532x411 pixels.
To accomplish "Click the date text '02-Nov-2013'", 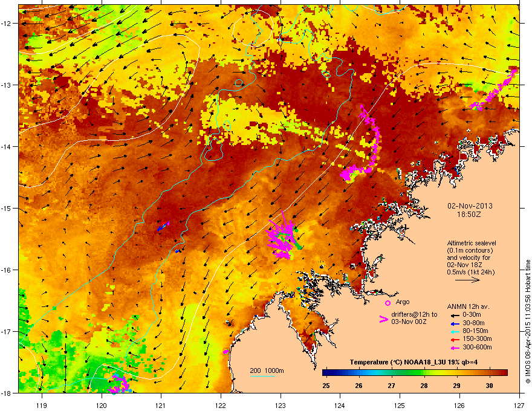I will click(470, 206).
